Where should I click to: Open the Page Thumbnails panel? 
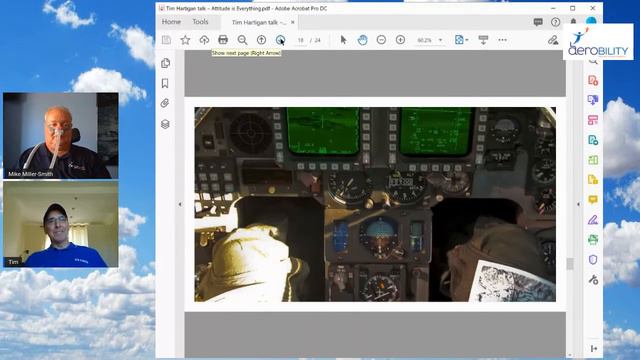165,63
